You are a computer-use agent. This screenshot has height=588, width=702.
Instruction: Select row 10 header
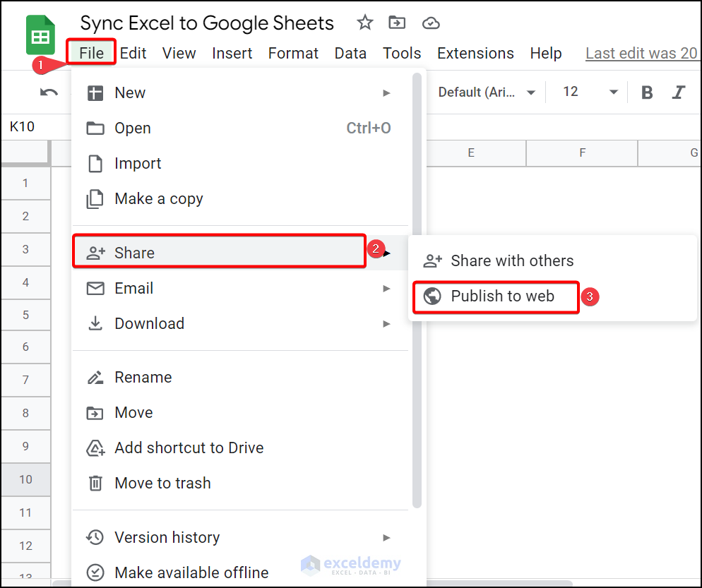(25, 479)
